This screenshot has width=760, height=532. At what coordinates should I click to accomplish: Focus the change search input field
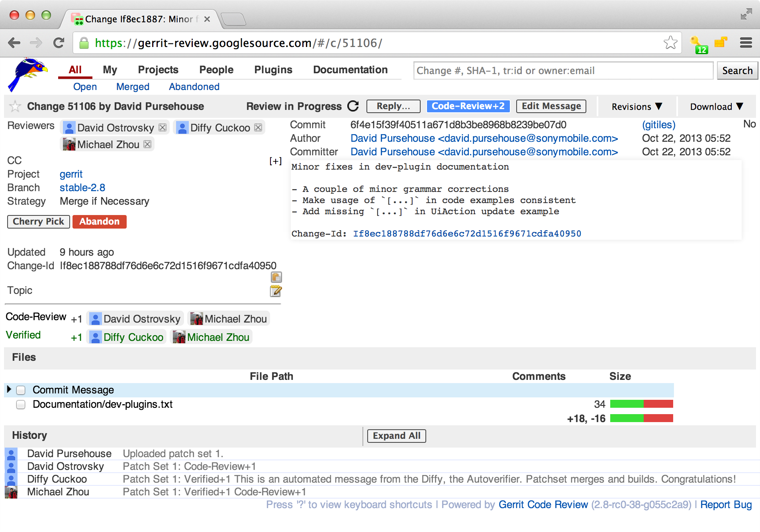(x=563, y=70)
